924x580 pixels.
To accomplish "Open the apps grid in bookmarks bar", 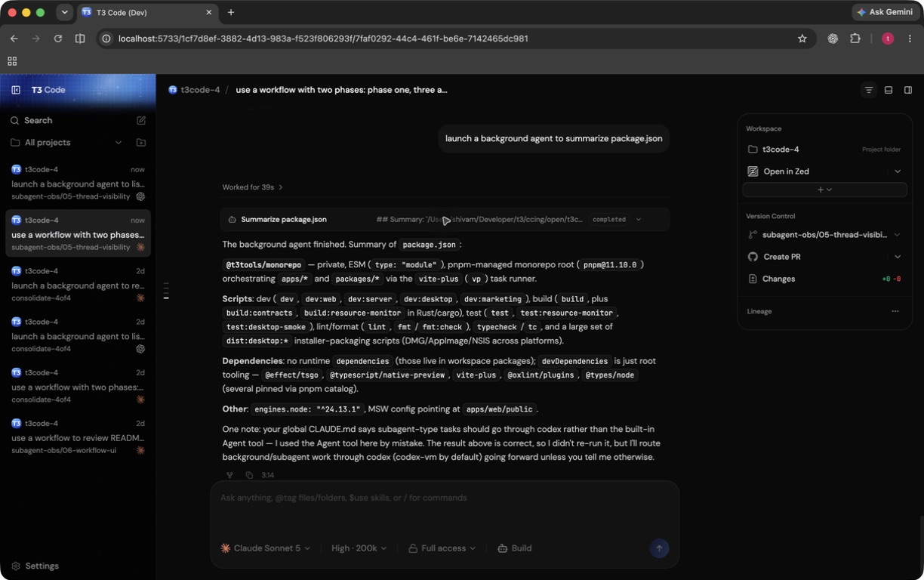I will (12, 61).
